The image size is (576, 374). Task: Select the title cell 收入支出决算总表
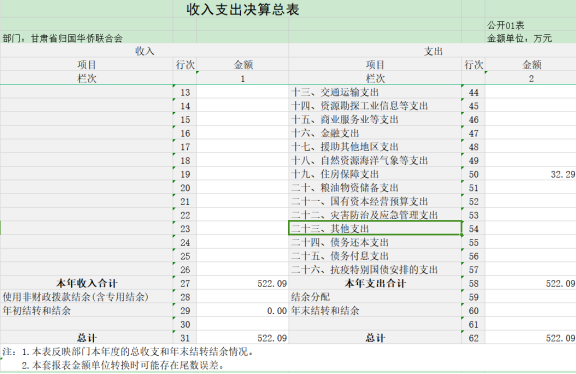[243, 9]
